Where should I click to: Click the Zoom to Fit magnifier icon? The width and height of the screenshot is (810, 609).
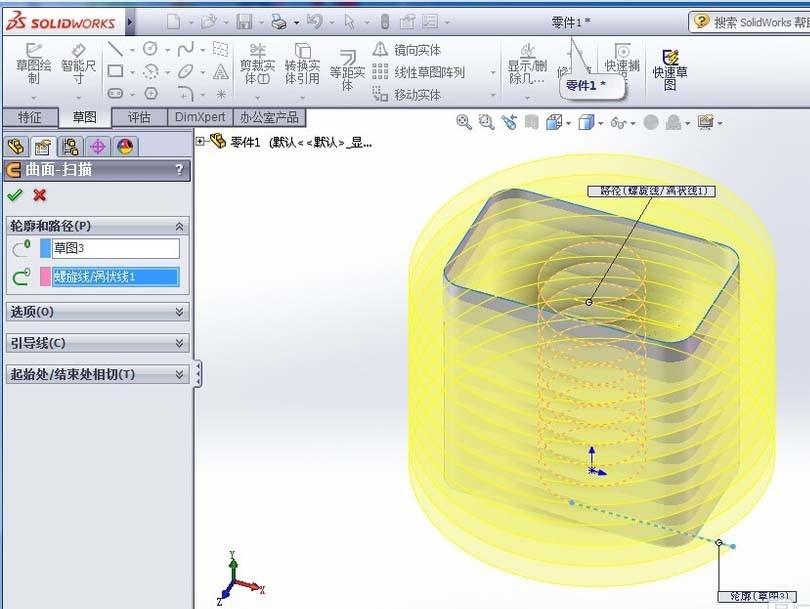point(465,122)
